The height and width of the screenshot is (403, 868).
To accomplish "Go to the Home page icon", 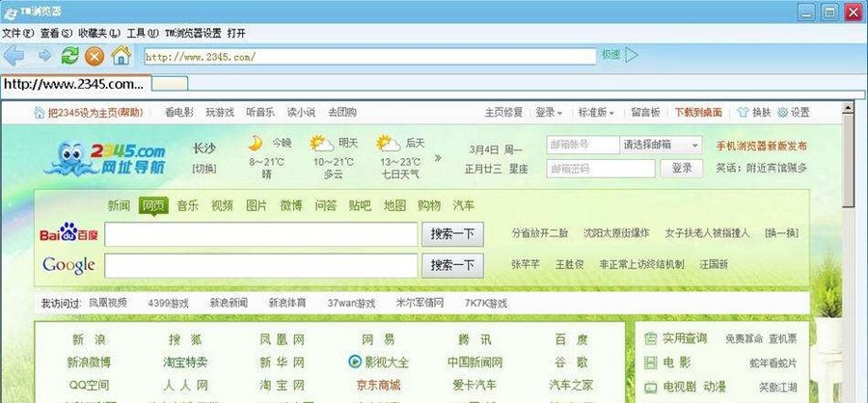I will coord(121,55).
